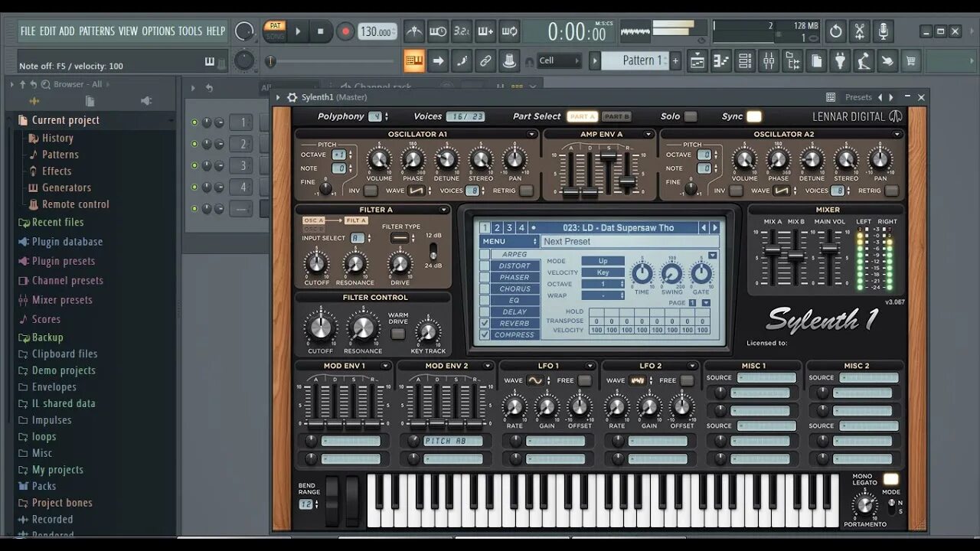This screenshot has width=980, height=551.
Task: Enable the DELAY effect checkbox
Action: pyautogui.click(x=484, y=311)
